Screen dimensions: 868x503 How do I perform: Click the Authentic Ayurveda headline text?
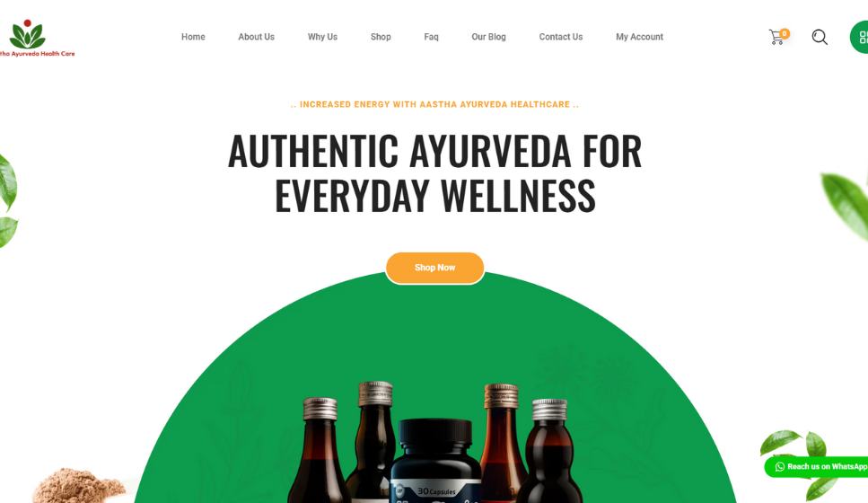click(435, 172)
